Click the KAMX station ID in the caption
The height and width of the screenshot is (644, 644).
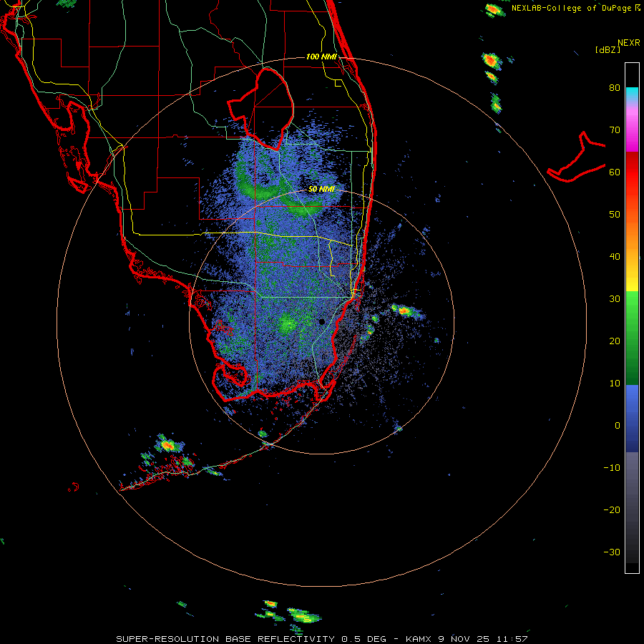pyautogui.click(x=420, y=639)
